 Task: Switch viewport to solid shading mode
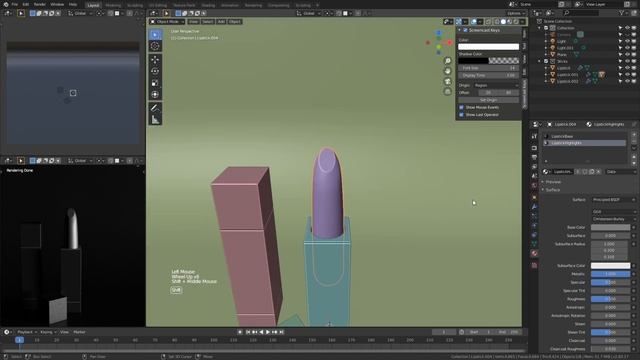click(503, 22)
